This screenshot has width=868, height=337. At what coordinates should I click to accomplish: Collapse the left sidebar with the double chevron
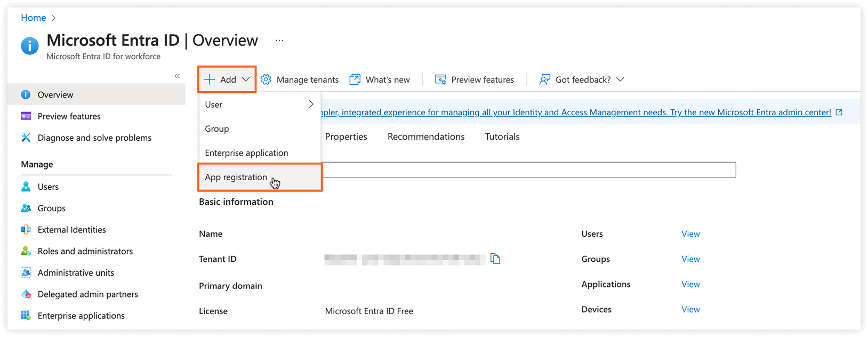tap(178, 76)
